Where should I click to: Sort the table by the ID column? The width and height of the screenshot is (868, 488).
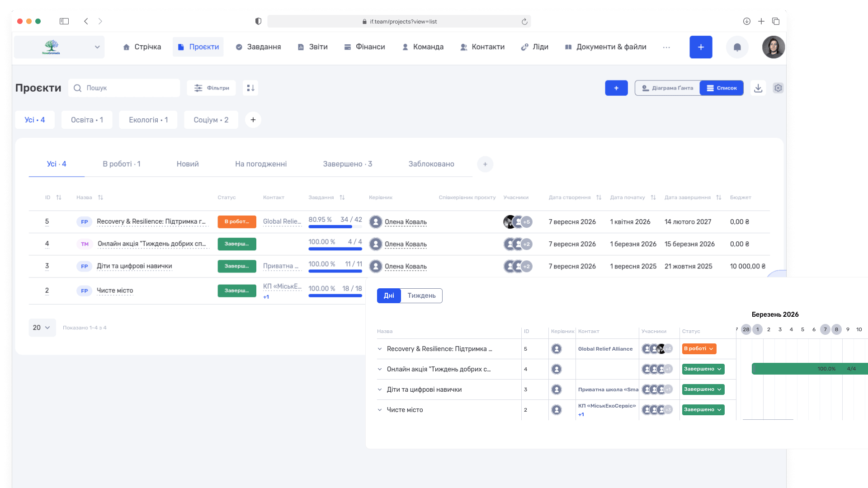[59, 197]
